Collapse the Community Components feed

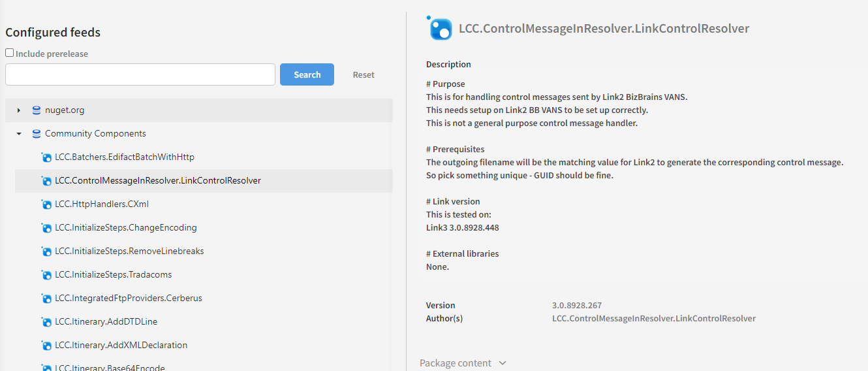pyautogui.click(x=19, y=134)
